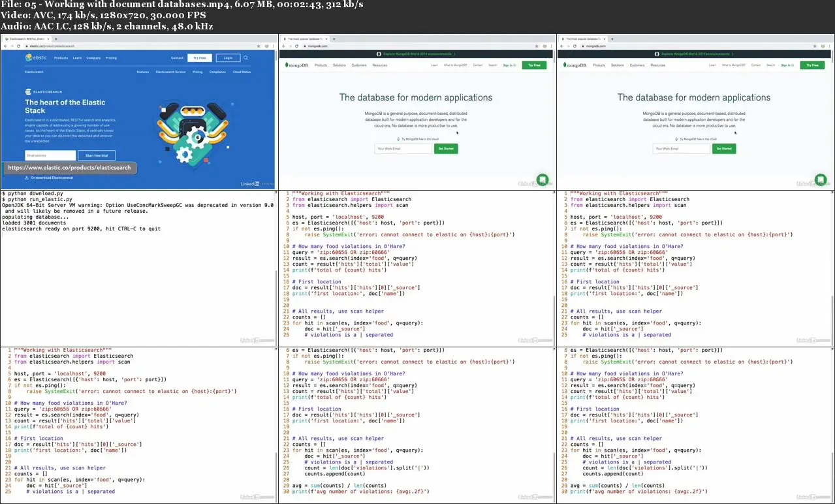Bookmark the page with the middle MongoDB frame's star
835x504 pixels.
pos(537,46)
